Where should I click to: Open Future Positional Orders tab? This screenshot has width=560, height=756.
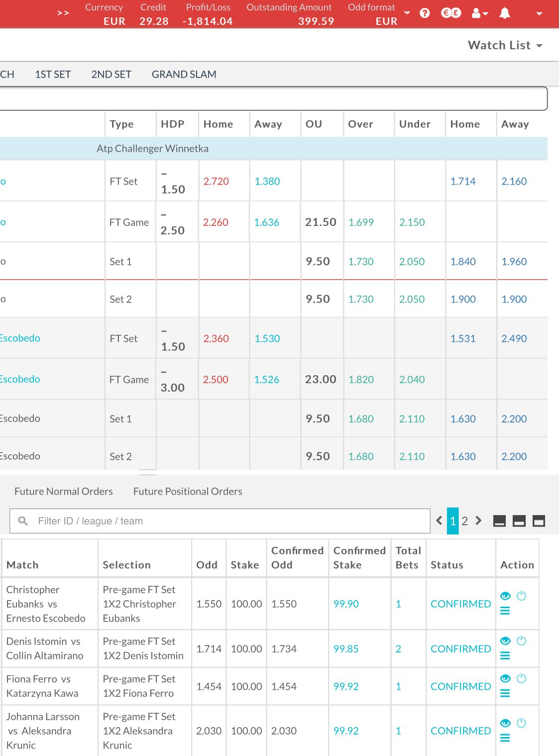[x=188, y=491]
